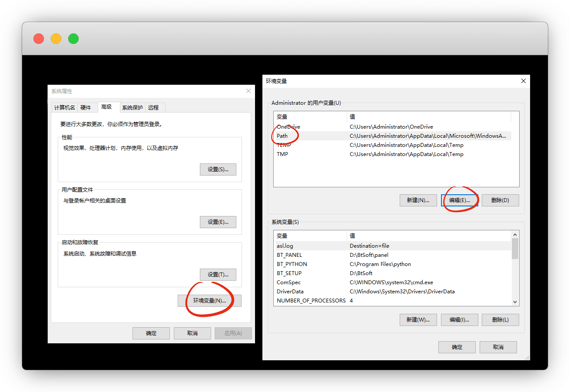Select the NUMBER_OF_PROCESSORS system variable
This screenshot has height=392, width=570.
pyautogui.click(x=392, y=301)
